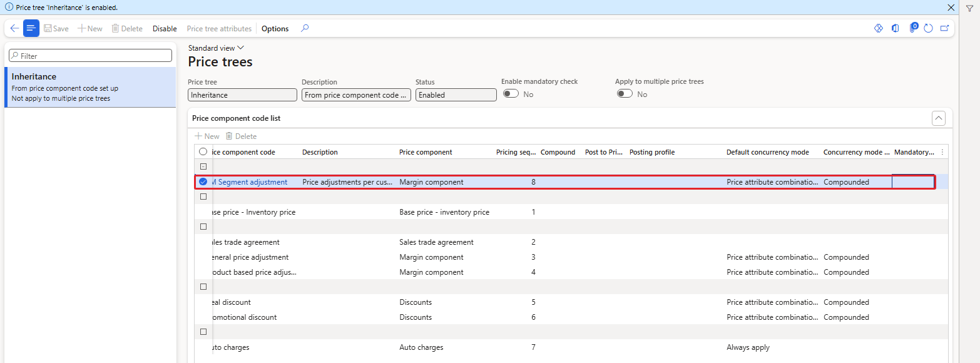Click New in component code list
The height and width of the screenshot is (363, 980).
pos(207,136)
